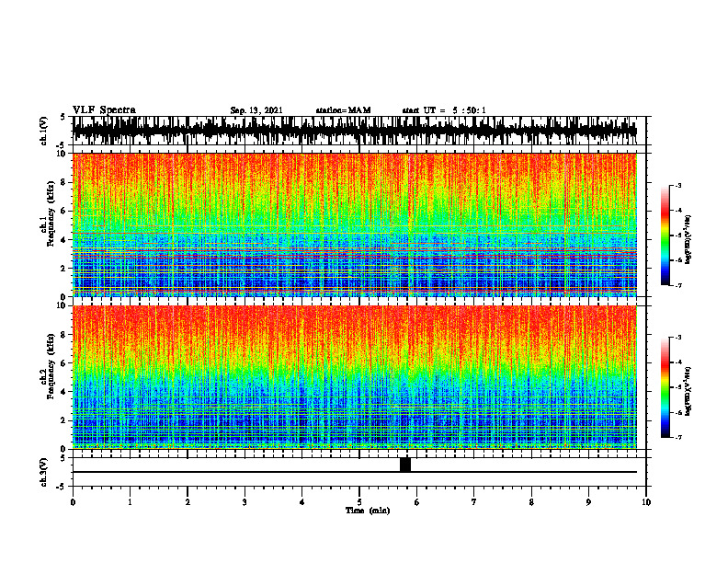
Task: Click the "5" minute tick label on the time axis
Action: click(x=359, y=502)
